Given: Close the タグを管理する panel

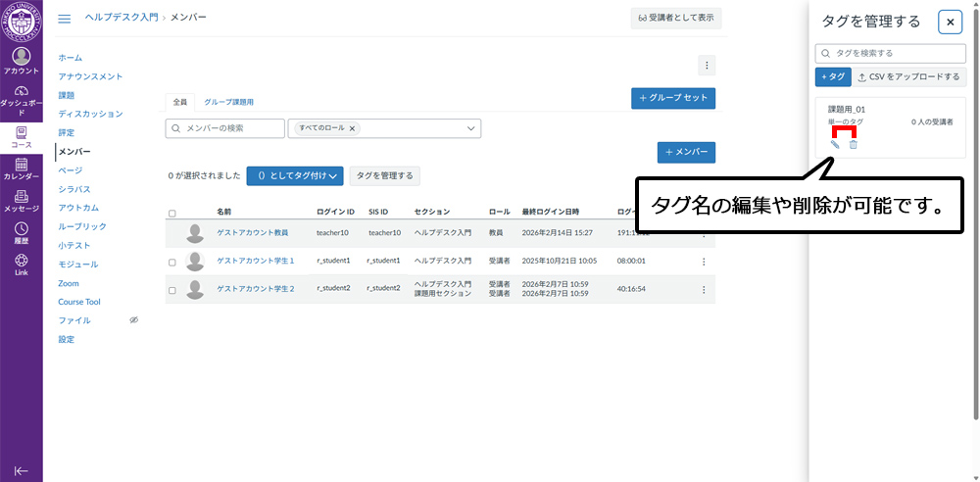Looking at the screenshot, I should click(950, 23).
